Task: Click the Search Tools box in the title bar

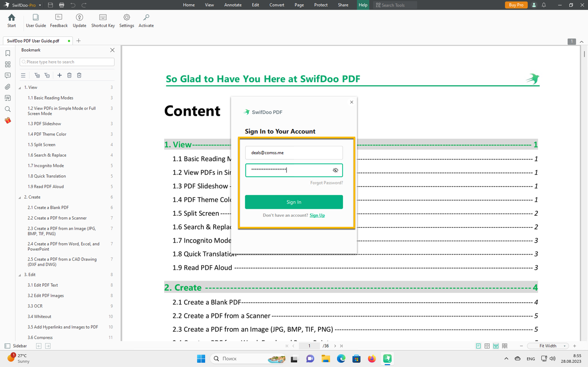Action: [x=395, y=5]
